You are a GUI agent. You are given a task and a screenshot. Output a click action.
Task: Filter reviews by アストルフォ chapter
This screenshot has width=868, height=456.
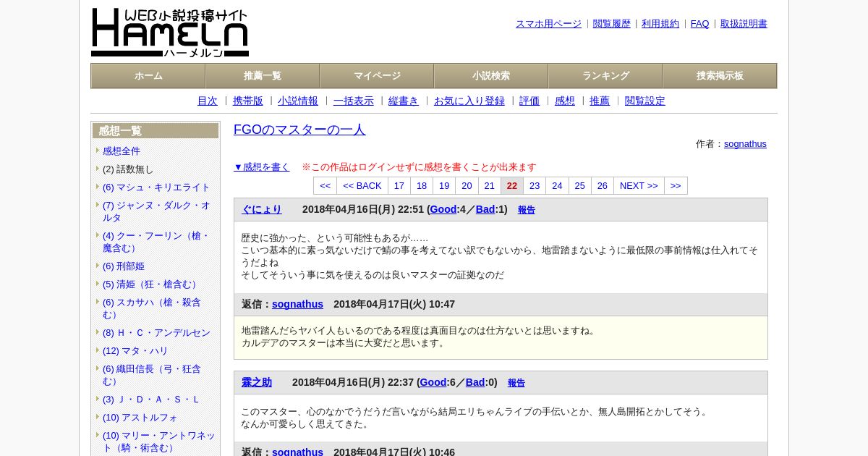(x=140, y=417)
